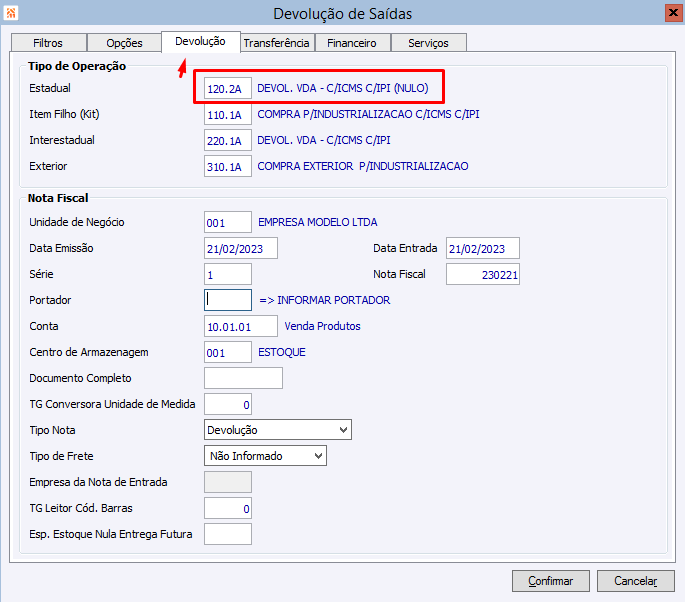Image resolution: width=685 pixels, height=602 pixels.
Task: Click the Cancelar button
Action: pos(636,581)
